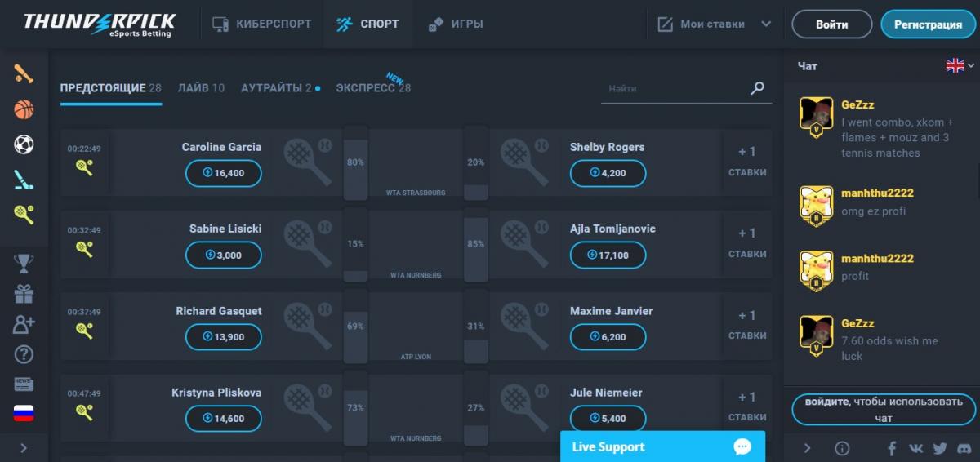Click the Регистрация button

928,24
